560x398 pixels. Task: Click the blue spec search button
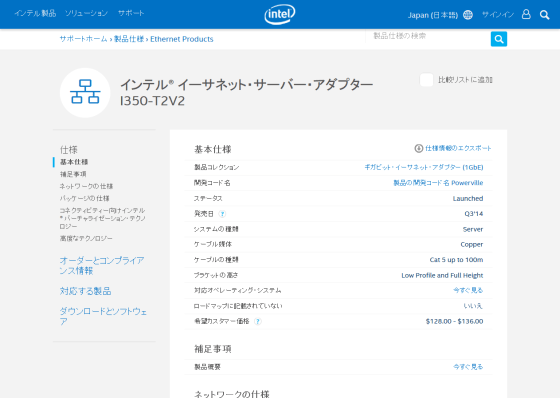point(499,39)
